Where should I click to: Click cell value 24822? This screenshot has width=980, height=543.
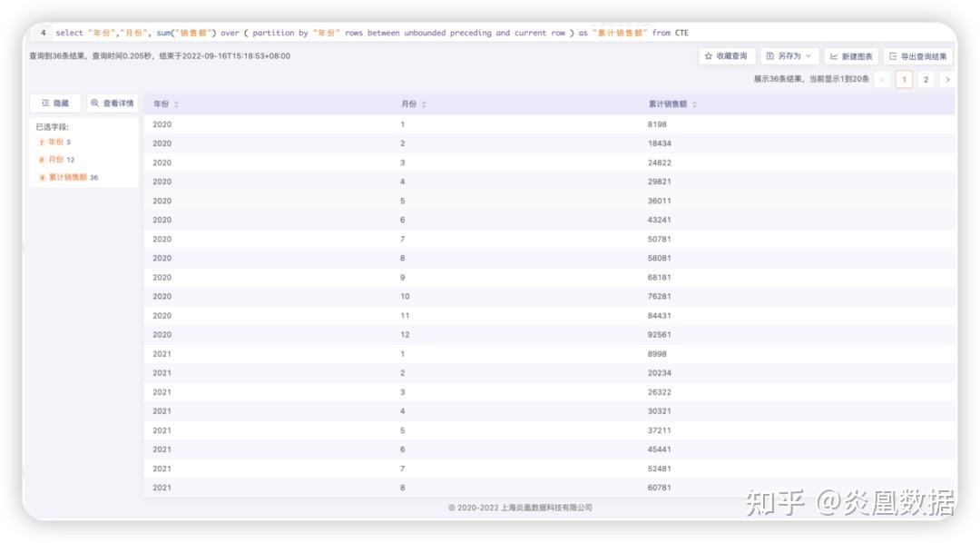tap(660, 163)
